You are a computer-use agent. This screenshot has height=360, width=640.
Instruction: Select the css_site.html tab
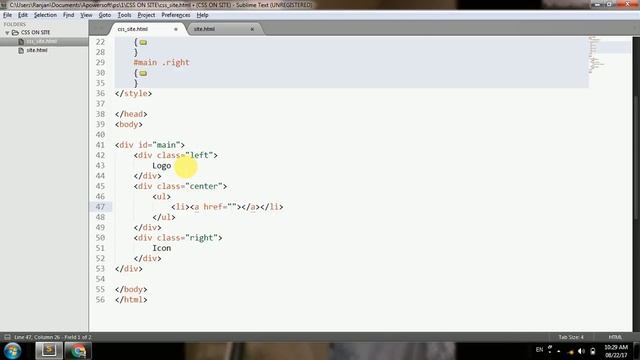tap(133, 29)
